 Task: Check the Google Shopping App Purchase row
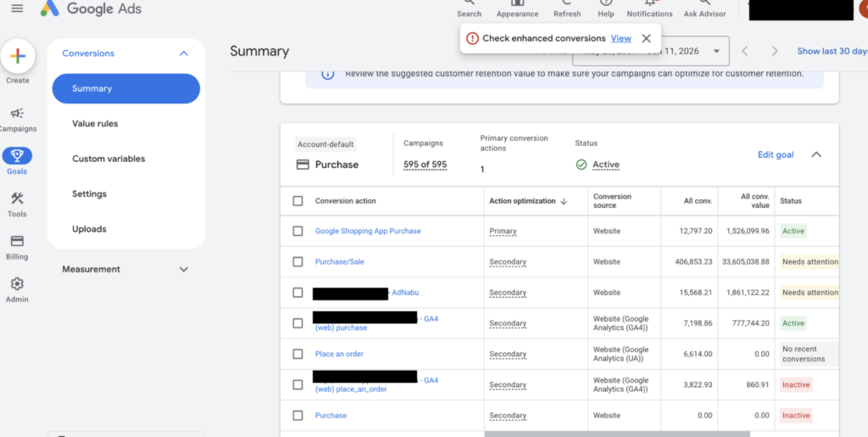pos(298,231)
